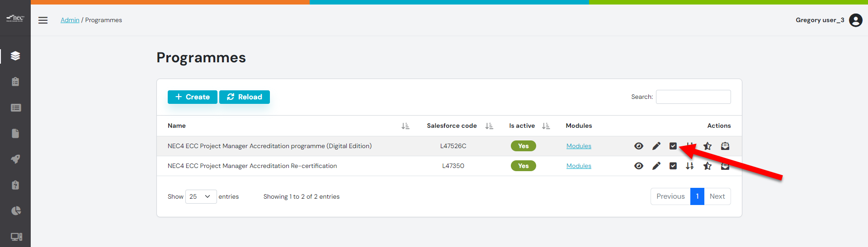The width and height of the screenshot is (868, 247).
Task: Open the clipboard list sidebar icon
Action: coord(15,82)
